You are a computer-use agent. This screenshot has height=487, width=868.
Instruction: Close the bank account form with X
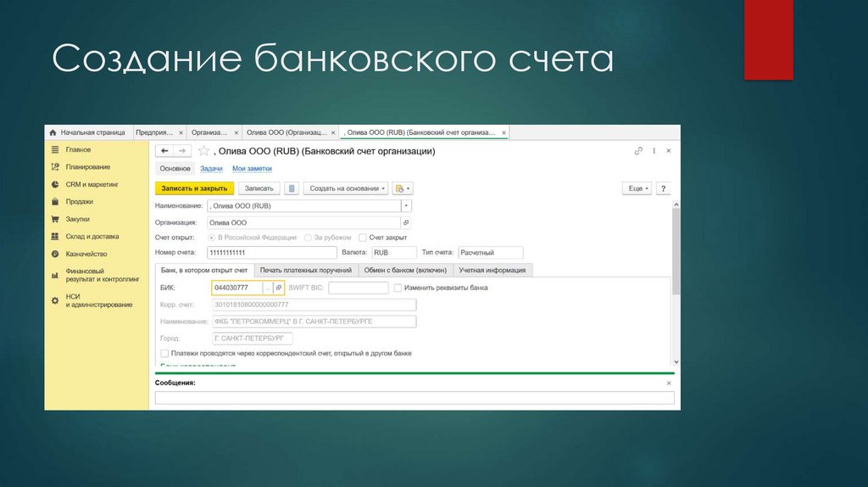[x=668, y=151]
